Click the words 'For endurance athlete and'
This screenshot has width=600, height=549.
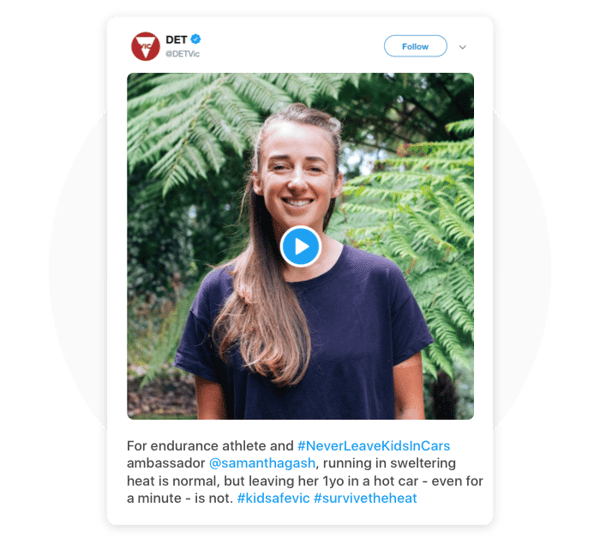[x=210, y=446]
